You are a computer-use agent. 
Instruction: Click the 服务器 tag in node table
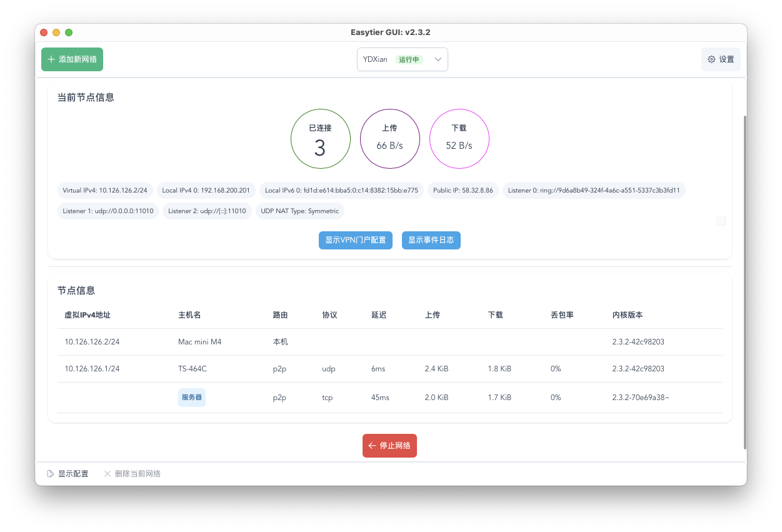pyautogui.click(x=191, y=398)
